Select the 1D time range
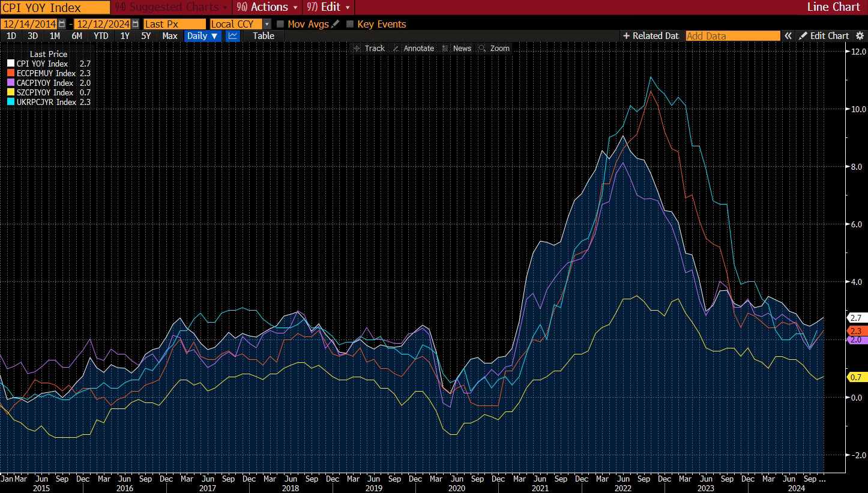 pyautogui.click(x=11, y=36)
